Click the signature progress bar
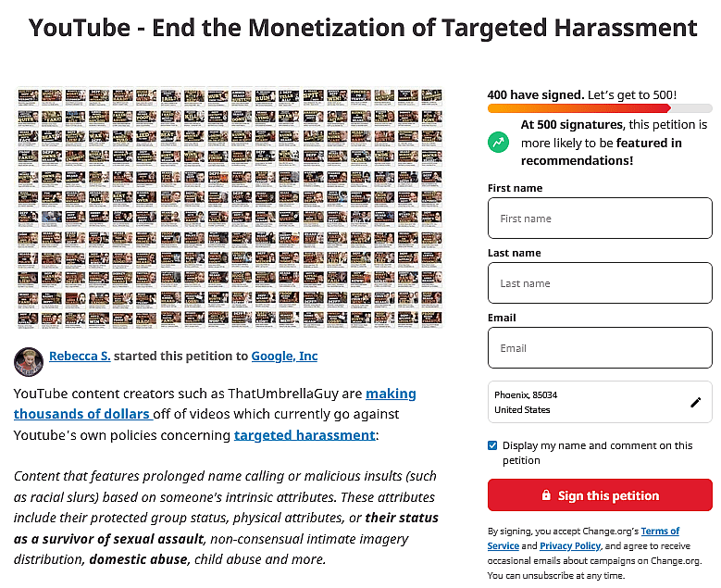Screen dimensions: 721x588 pyautogui.click(x=600, y=108)
